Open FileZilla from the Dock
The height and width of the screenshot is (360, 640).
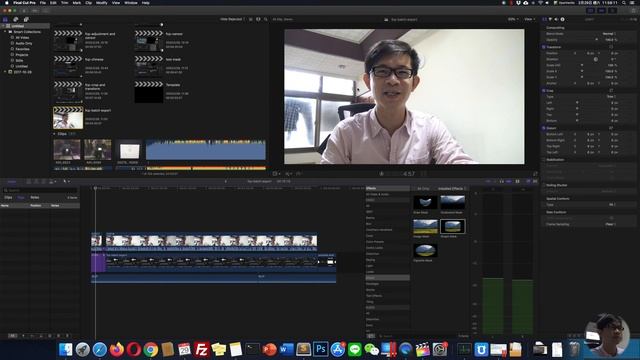coord(202,349)
